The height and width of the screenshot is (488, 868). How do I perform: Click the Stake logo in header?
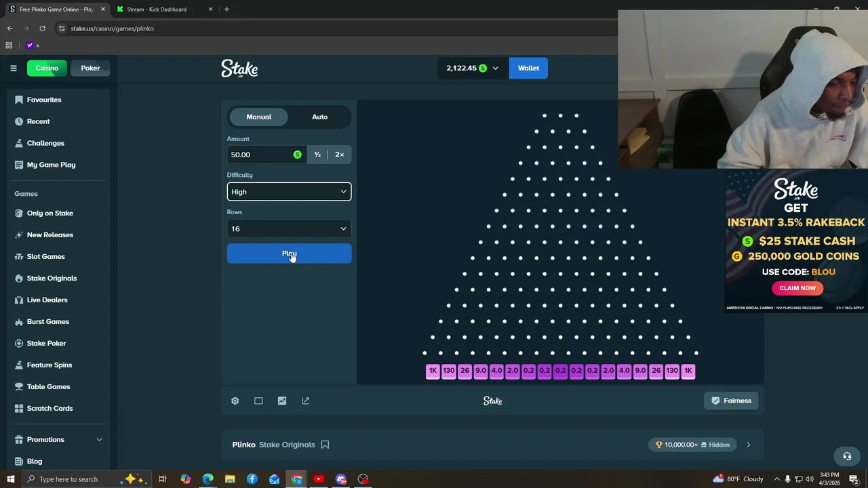pos(239,68)
